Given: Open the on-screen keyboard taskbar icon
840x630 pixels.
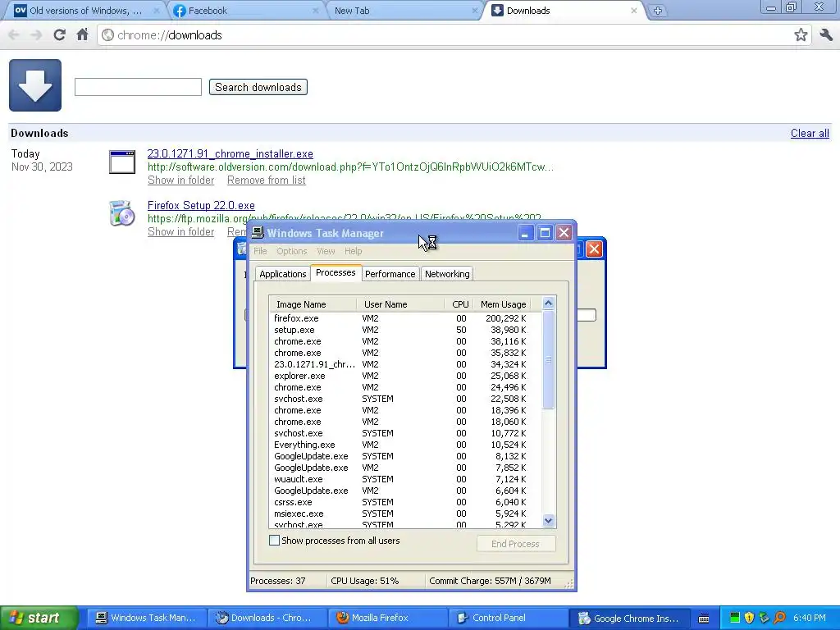Looking at the screenshot, I should pyautogui.click(x=704, y=619).
